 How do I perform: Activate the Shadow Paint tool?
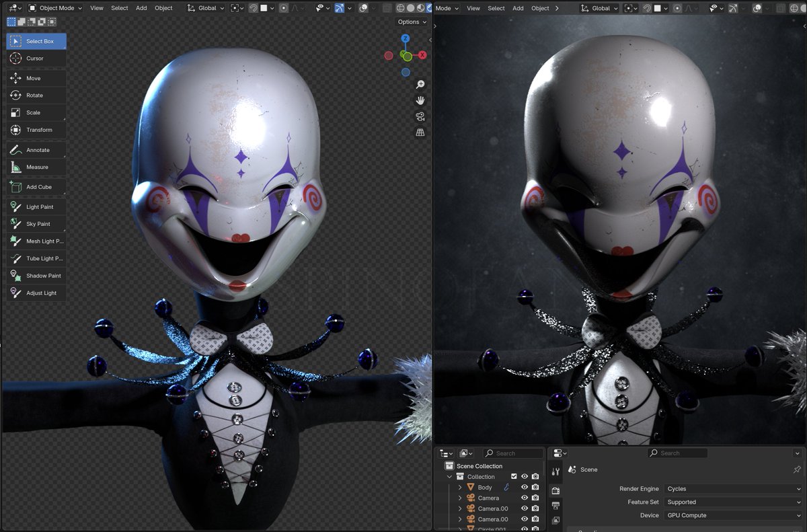36,276
